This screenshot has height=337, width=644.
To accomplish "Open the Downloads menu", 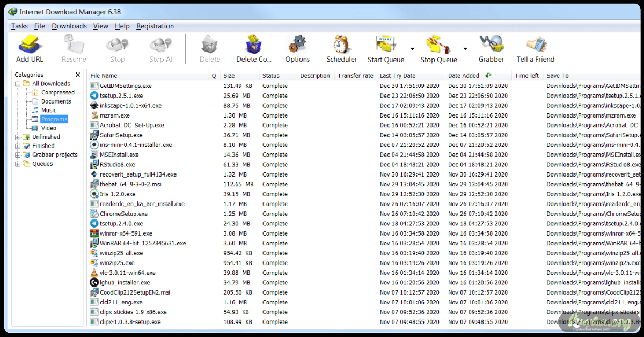I will [69, 26].
